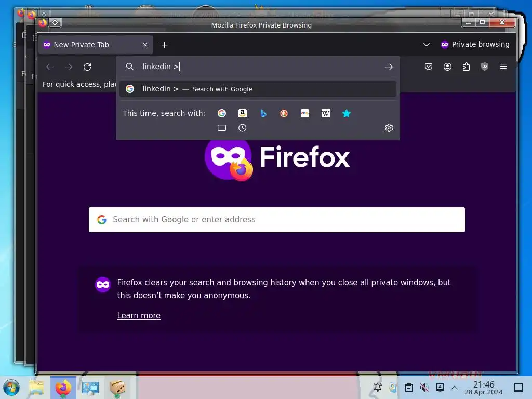Go forward one page
Viewport: 532px width, 399px height.
pyautogui.click(x=69, y=67)
